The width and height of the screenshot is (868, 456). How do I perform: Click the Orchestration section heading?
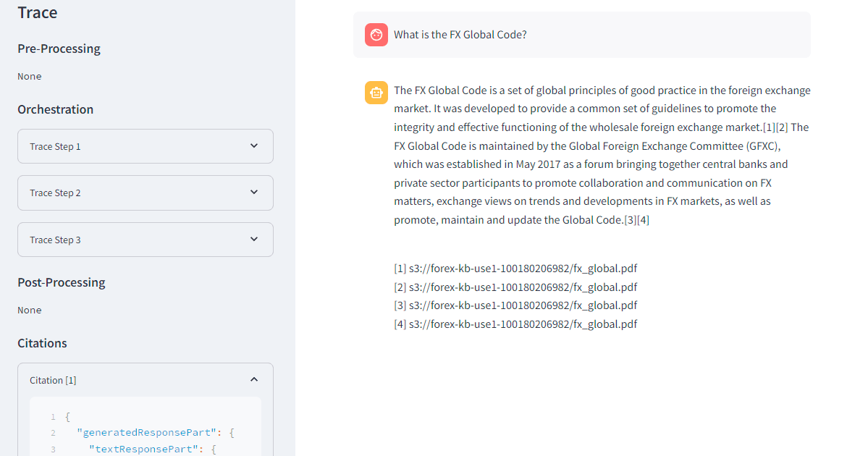56,109
